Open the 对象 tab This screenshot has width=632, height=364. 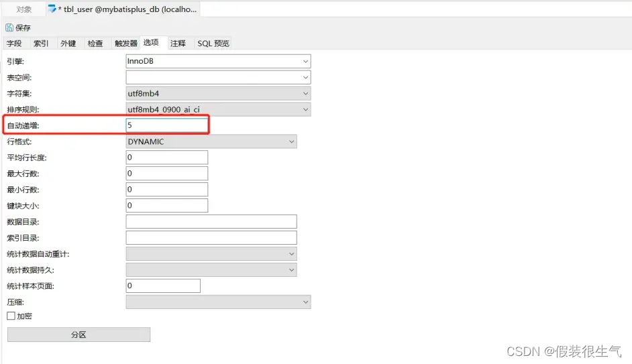tap(23, 9)
